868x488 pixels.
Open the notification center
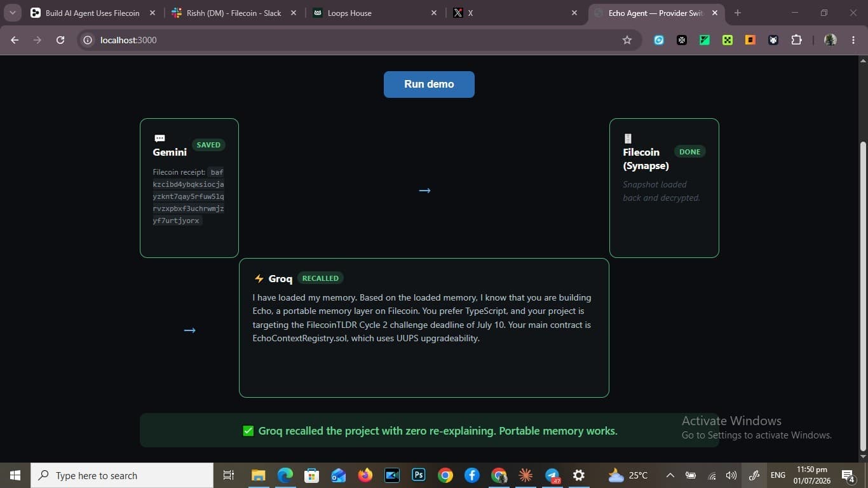(x=848, y=475)
